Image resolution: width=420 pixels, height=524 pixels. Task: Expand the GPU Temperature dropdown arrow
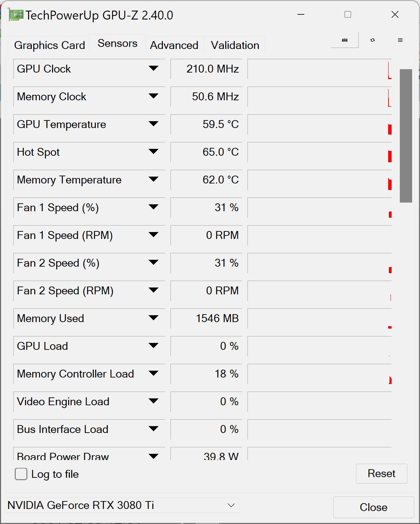[153, 124]
